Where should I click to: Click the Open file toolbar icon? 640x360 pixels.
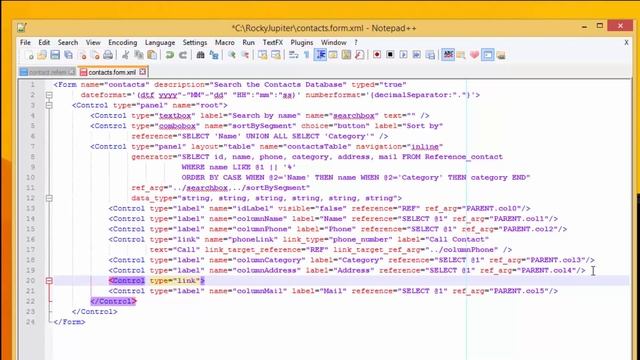[42, 55]
